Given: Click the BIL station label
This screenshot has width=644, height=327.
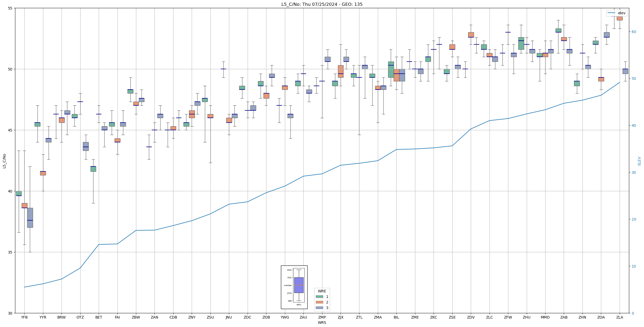Looking at the screenshot, I should click(x=396, y=317).
